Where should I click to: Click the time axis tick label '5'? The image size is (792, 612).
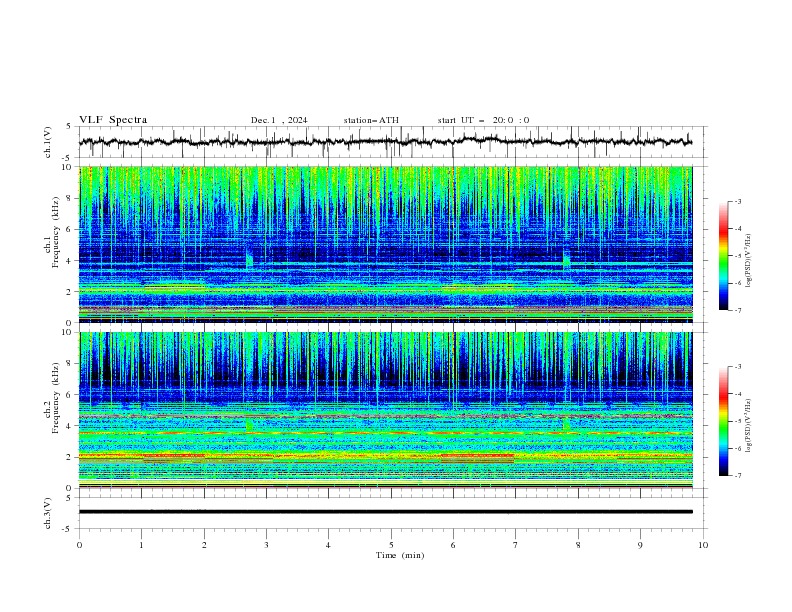pos(391,545)
